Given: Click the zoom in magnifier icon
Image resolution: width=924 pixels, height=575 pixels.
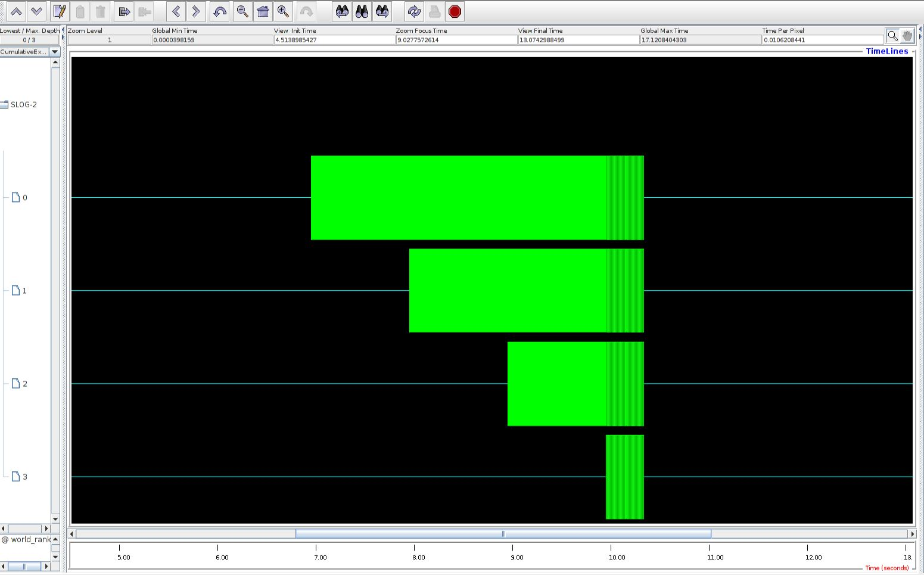Looking at the screenshot, I should click(x=284, y=11).
